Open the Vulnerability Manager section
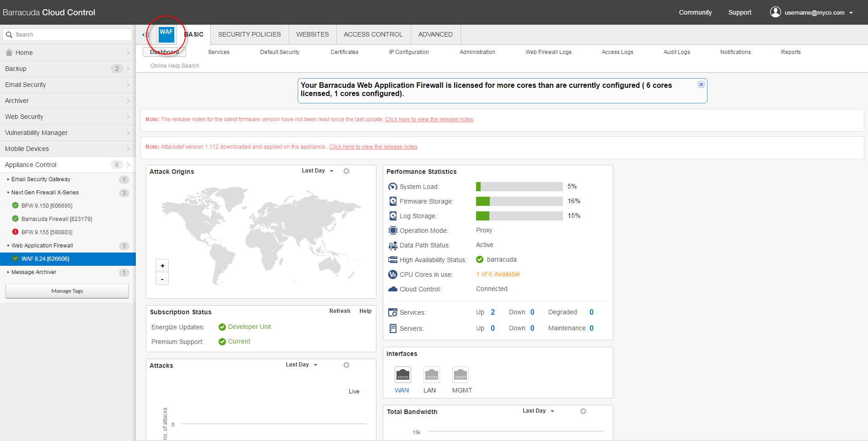Screen dimensions: 868x441 [68, 133]
